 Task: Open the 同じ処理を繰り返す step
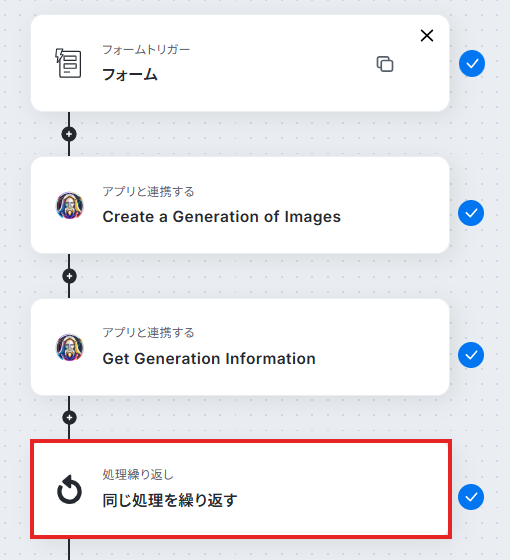pyautogui.click(x=241, y=489)
